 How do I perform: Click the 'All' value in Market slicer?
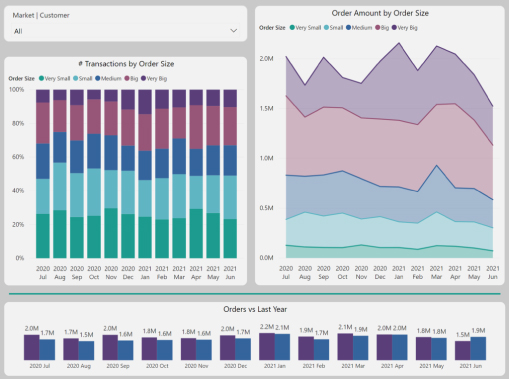[18, 31]
